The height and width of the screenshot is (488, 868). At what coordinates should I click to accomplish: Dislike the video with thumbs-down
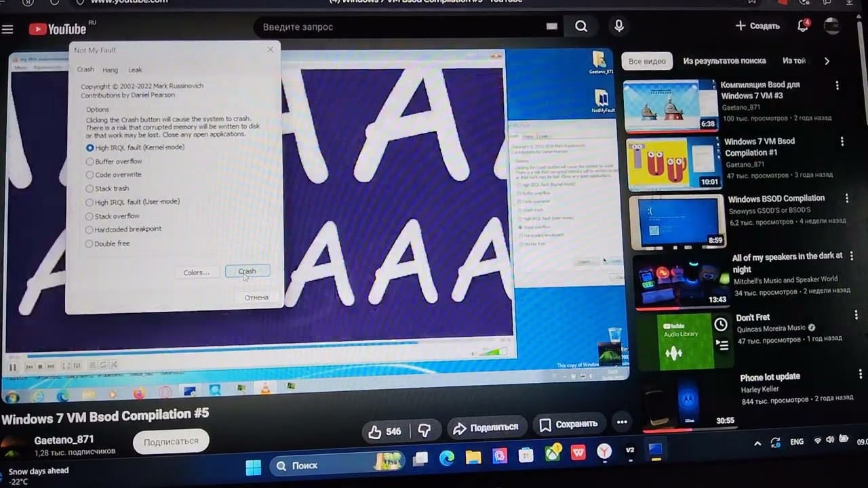[425, 430]
